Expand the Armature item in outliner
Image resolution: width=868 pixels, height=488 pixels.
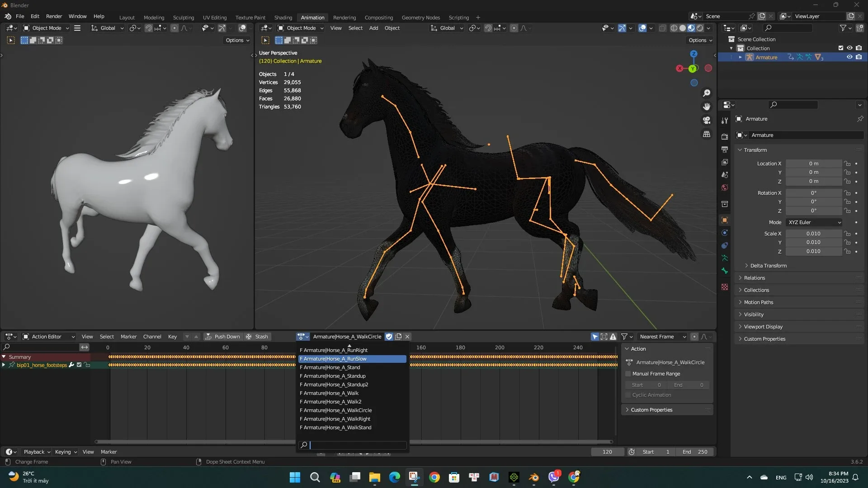740,57
